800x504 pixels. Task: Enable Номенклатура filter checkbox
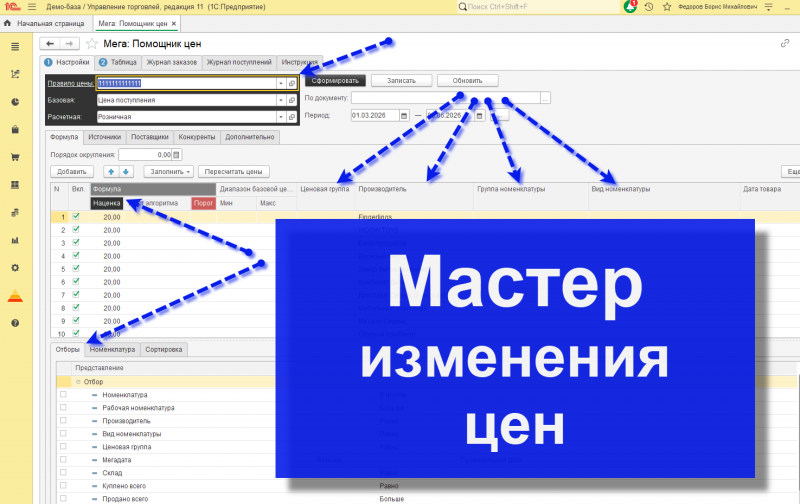pos(63,394)
